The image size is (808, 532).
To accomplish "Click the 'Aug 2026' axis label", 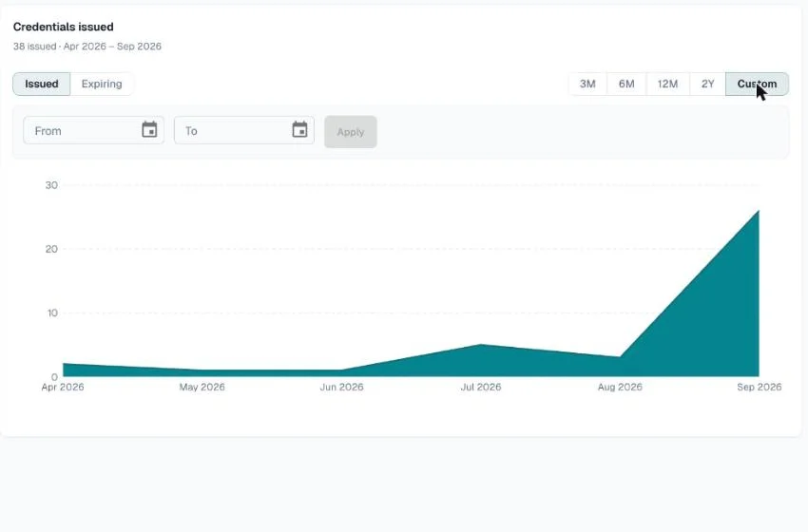I will point(620,388).
